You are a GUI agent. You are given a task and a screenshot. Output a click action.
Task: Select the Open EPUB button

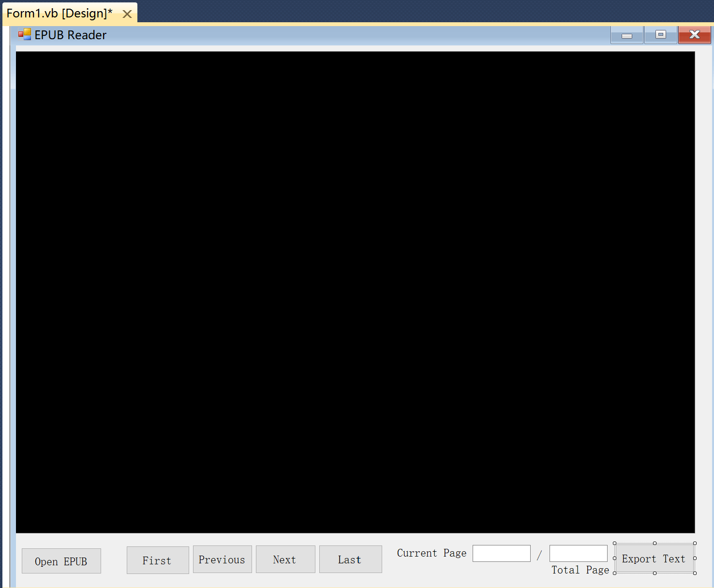[x=61, y=561]
